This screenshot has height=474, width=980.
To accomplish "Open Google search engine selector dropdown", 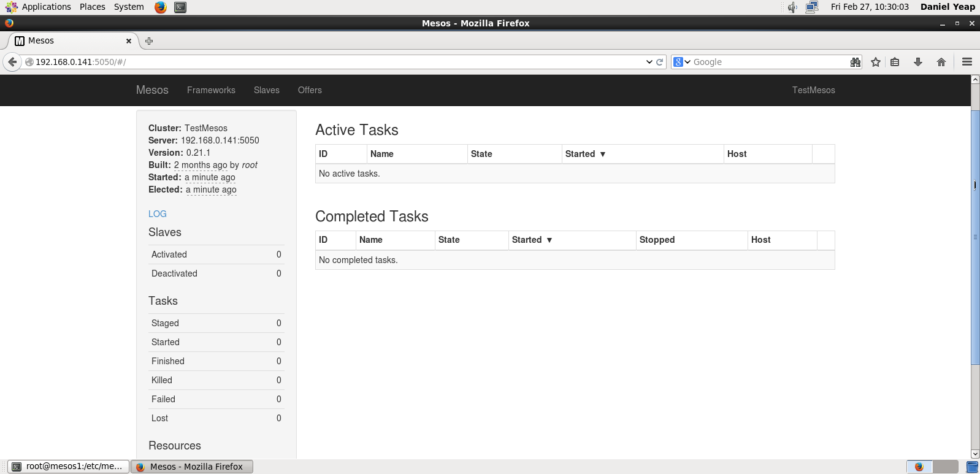I will click(x=682, y=62).
